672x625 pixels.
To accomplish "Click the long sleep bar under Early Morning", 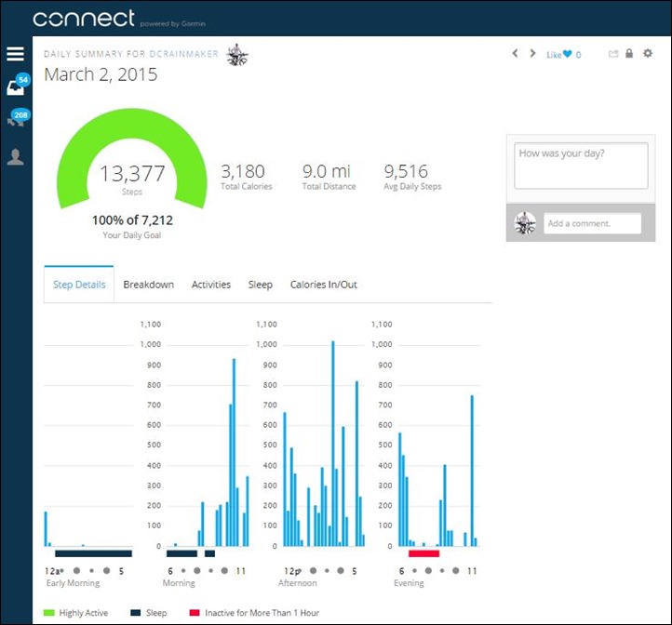I will (93, 553).
